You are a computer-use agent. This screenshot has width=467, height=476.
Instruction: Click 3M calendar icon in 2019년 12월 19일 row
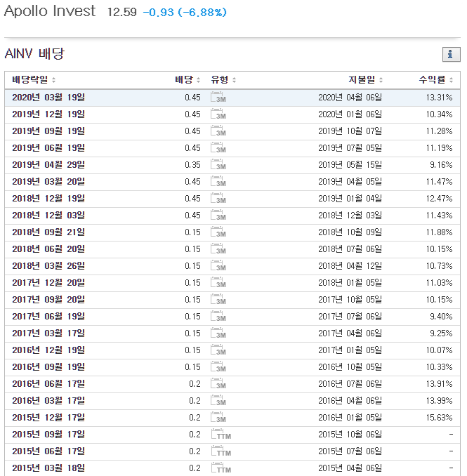point(218,114)
